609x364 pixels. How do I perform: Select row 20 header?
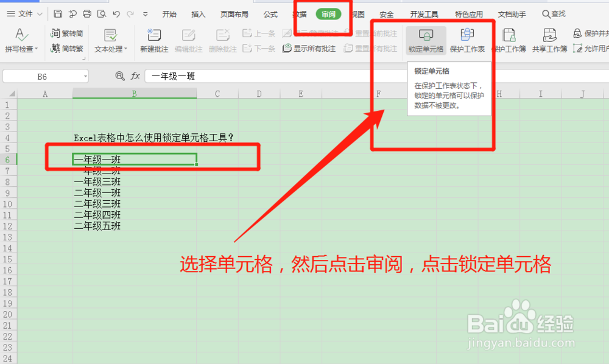point(8,314)
